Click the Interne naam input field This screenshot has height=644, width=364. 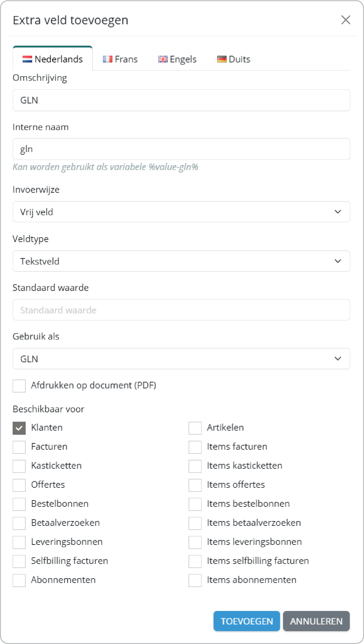(x=181, y=149)
